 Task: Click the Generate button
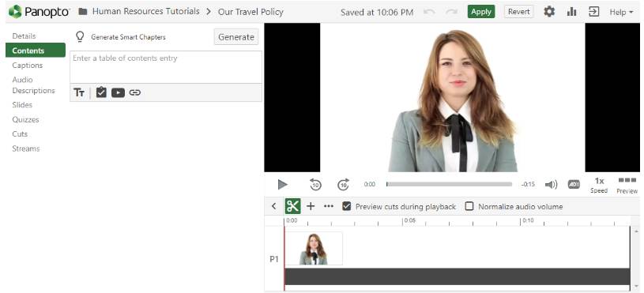(x=236, y=37)
